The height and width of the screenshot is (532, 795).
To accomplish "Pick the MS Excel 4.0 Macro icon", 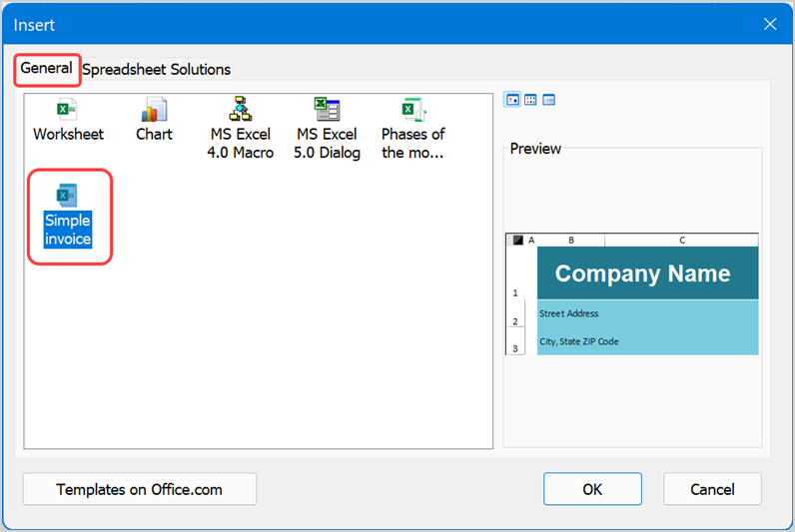I will tap(240, 110).
